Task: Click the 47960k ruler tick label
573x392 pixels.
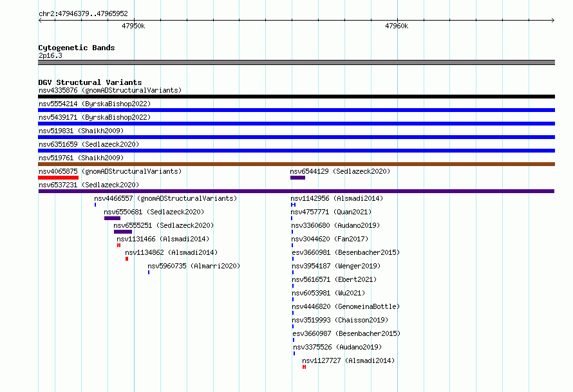Action: pyautogui.click(x=397, y=26)
